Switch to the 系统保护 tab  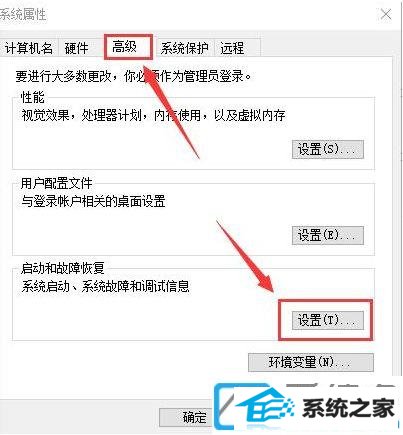(x=184, y=48)
